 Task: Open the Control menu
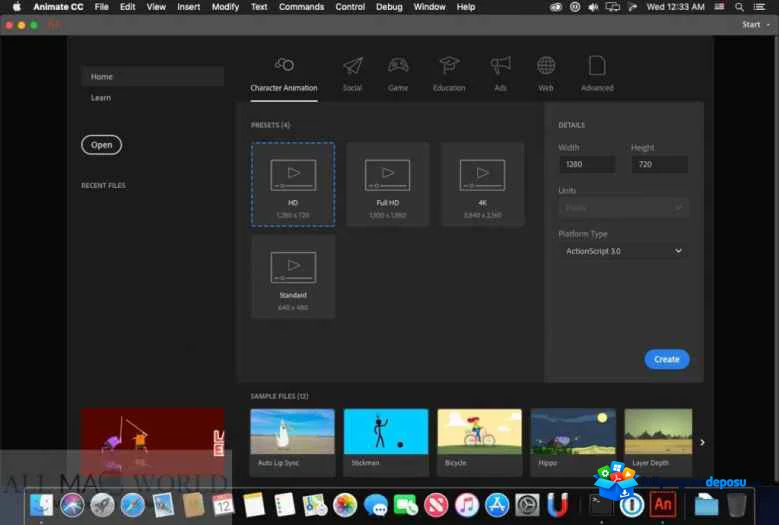tap(350, 7)
